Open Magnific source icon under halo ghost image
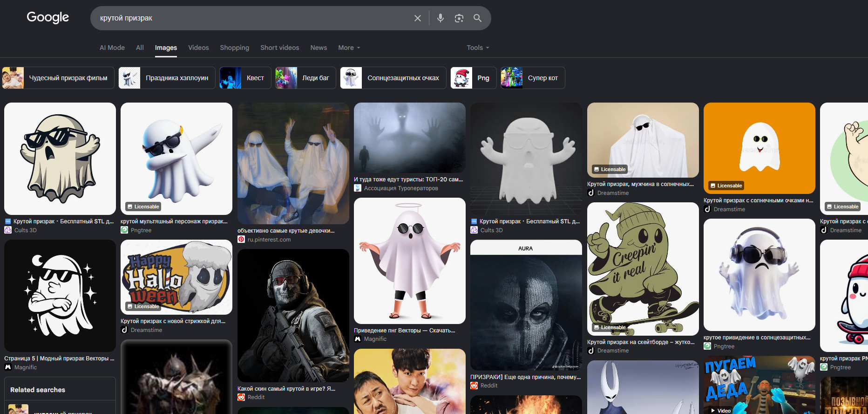 (x=358, y=339)
